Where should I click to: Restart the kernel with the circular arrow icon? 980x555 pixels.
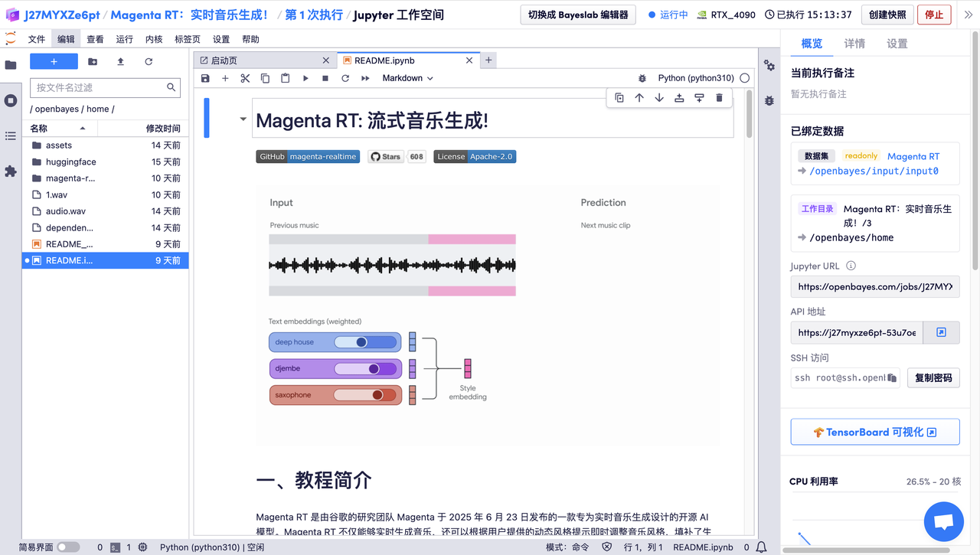click(x=345, y=78)
